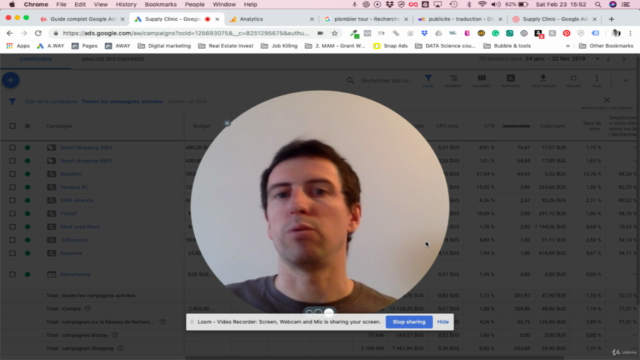Reload the page with Chrome refresh icon
The width and height of the screenshot is (640, 360).
coord(38,33)
